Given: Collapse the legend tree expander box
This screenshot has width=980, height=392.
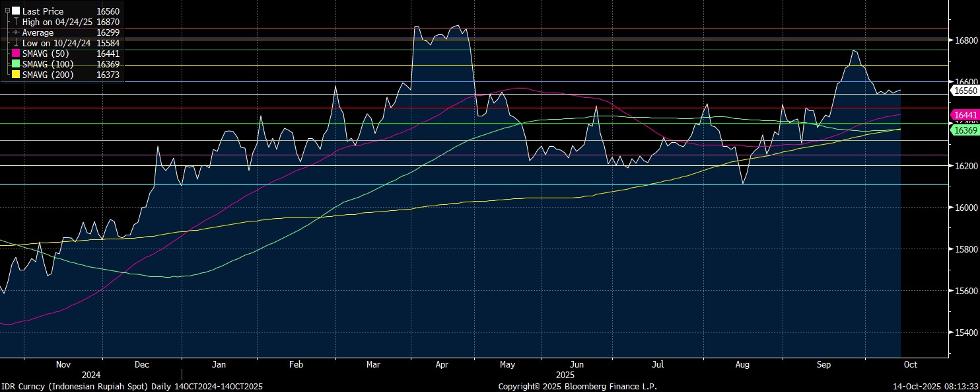Looking at the screenshot, I should [7, 11].
